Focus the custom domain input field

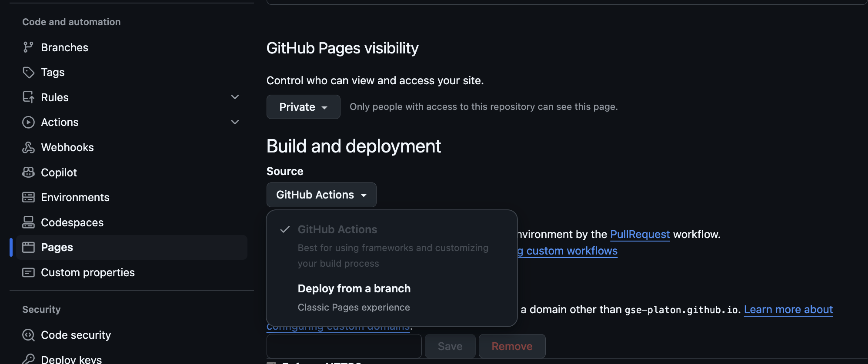pyautogui.click(x=344, y=346)
